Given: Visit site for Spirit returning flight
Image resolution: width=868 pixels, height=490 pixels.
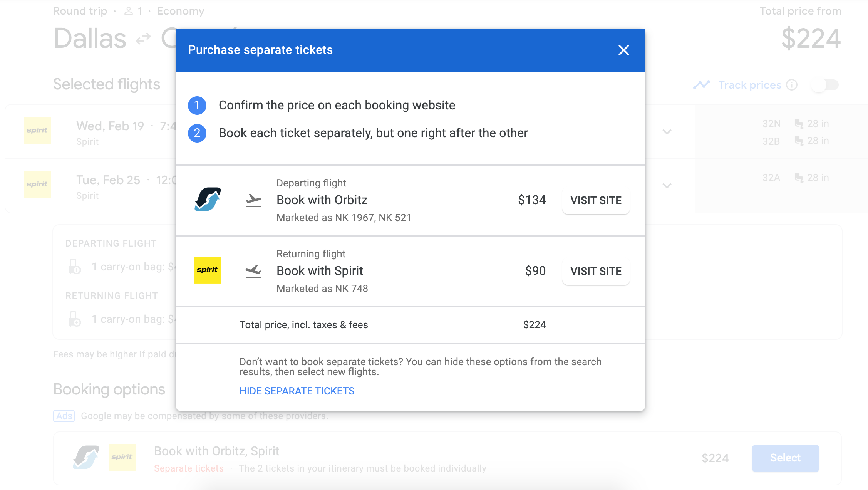Looking at the screenshot, I should tap(596, 271).
